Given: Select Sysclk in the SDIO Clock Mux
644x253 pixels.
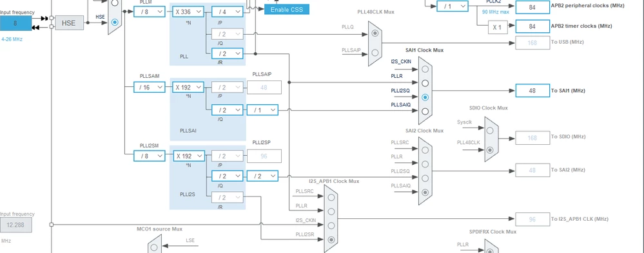Looking at the screenshot, I should tap(489, 131).
